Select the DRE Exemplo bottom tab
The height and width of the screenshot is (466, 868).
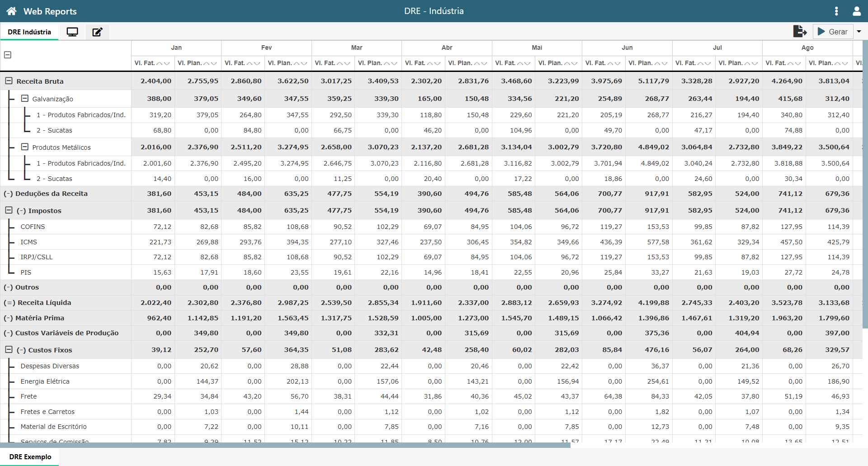[x=30, y=457]
